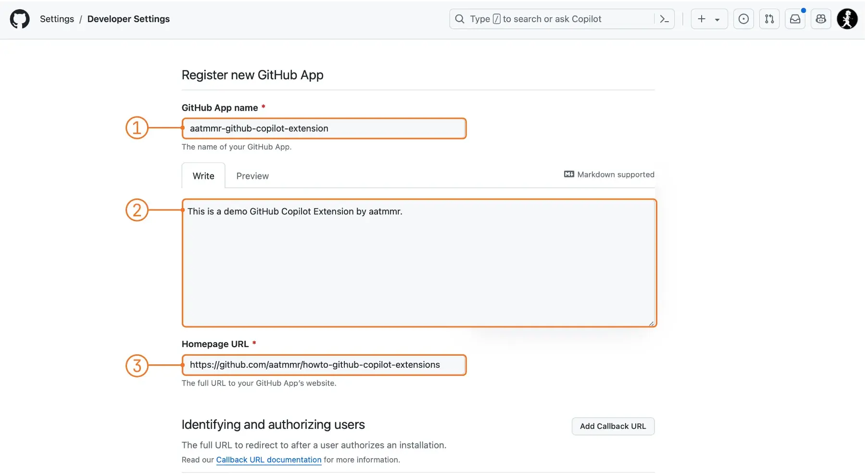Open the user avatar menu
868x474 pixels.
tap(847, 19)
